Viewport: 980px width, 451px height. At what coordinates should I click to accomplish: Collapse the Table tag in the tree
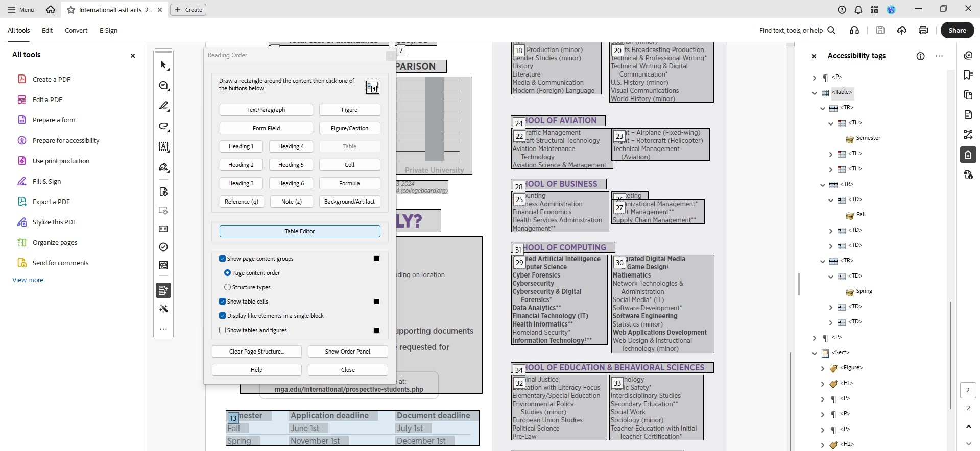(x=815, y=93)
